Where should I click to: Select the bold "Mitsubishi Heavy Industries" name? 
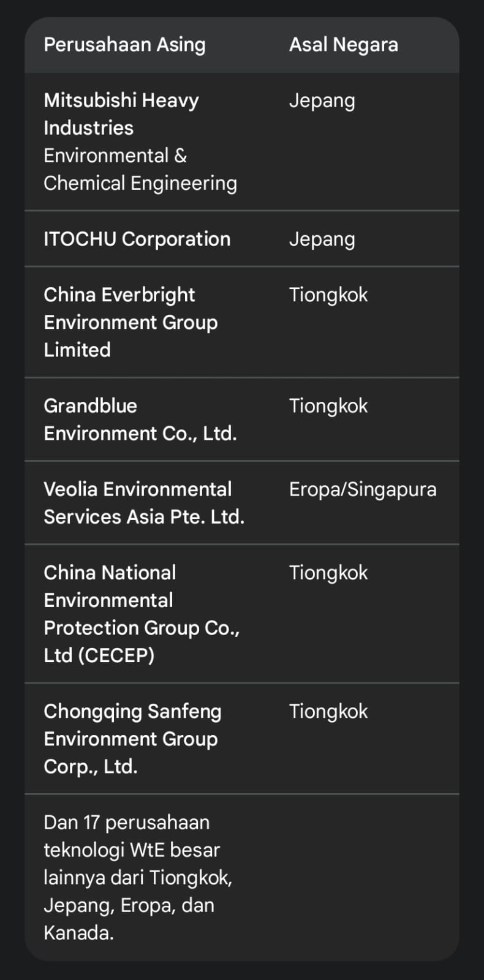pos(121,114)
